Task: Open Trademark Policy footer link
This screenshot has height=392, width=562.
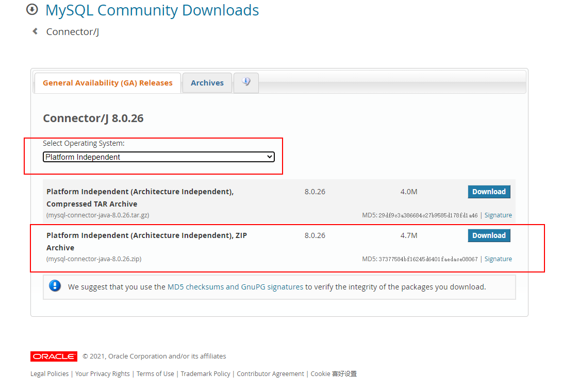Action: click(x=205, y=374)
